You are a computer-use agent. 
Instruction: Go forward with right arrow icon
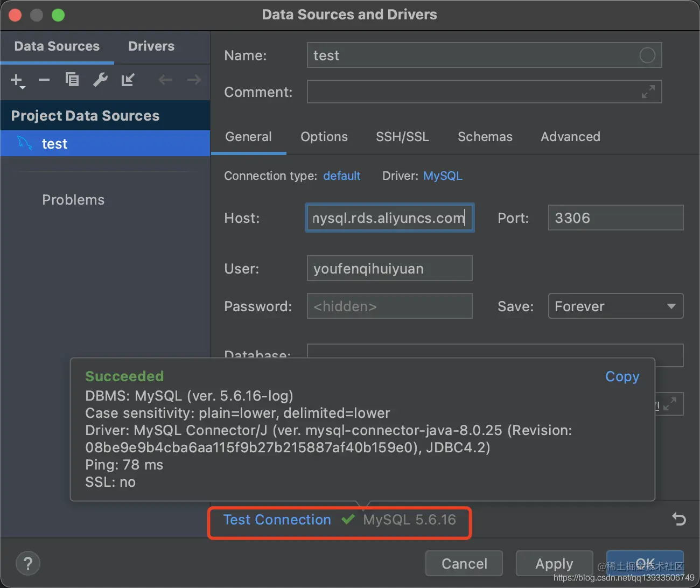tap(194, 80)
